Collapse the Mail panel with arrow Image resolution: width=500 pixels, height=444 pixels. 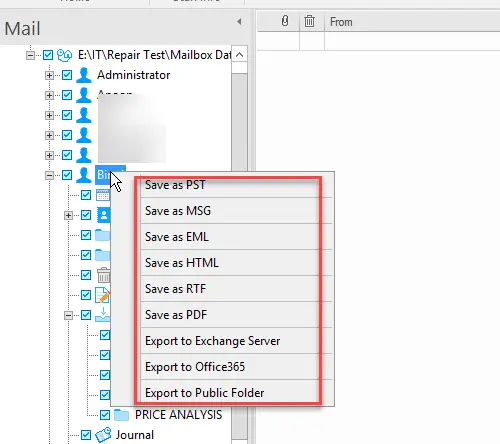pyautogui.click(x=239, y=22)
